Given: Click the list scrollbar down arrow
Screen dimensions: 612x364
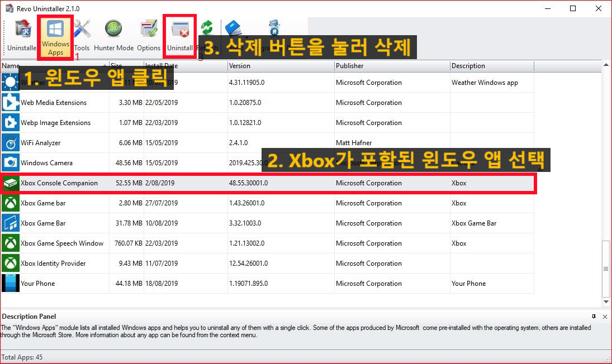Looking at the screenshot, I should (x=606, y=301).
